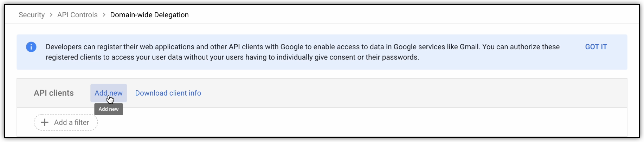Image resolution: width=644 pixels, height=142 pixels.
Task: Click the banner line starting with Developers
Action: pos(303,47)
